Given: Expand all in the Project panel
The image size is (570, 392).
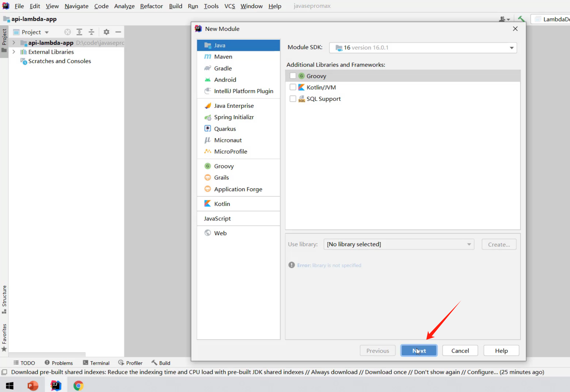Looking at the screenshot, I should 79,32.
